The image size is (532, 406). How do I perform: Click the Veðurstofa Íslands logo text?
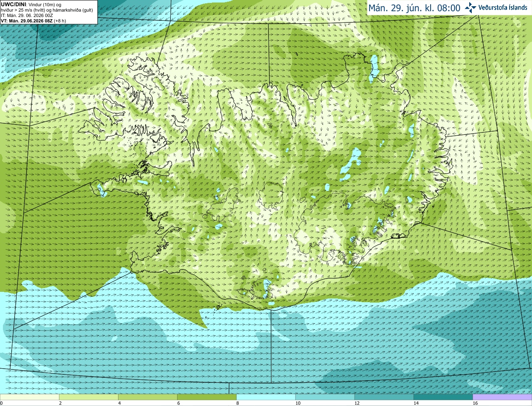(503, 7)
